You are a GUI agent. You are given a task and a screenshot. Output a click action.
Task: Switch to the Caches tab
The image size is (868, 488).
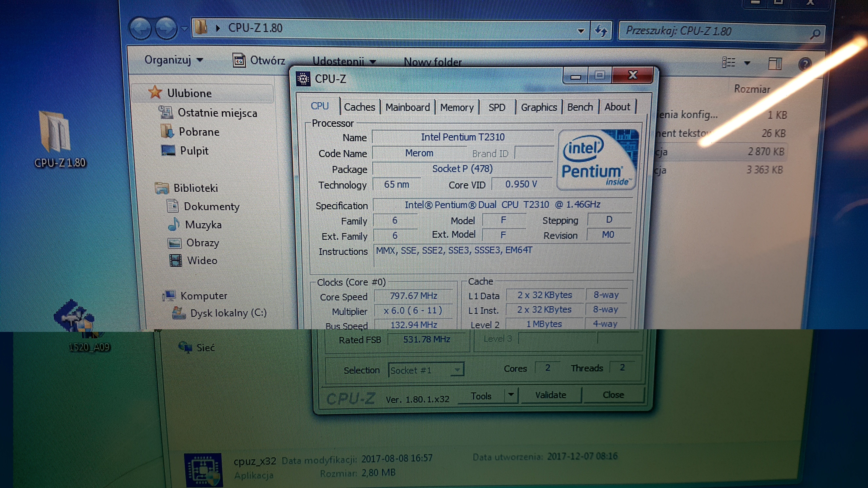359,107
